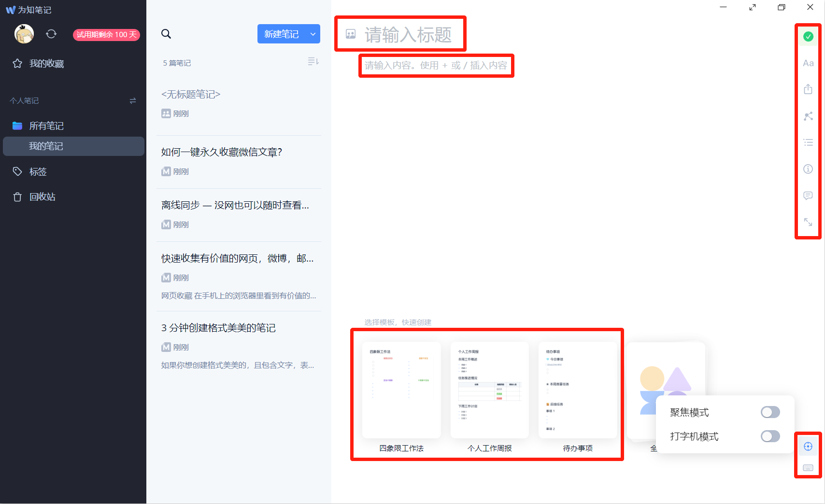Open note 如何一键永久收藏微信文章?
The width and height of the screenshot is (825, 504).
coord(239,162)
